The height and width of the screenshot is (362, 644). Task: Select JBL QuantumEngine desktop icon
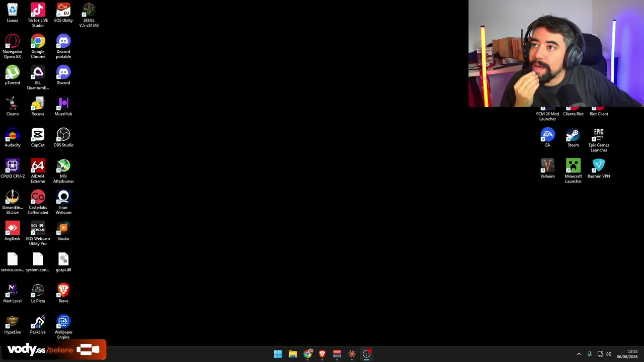38,72
